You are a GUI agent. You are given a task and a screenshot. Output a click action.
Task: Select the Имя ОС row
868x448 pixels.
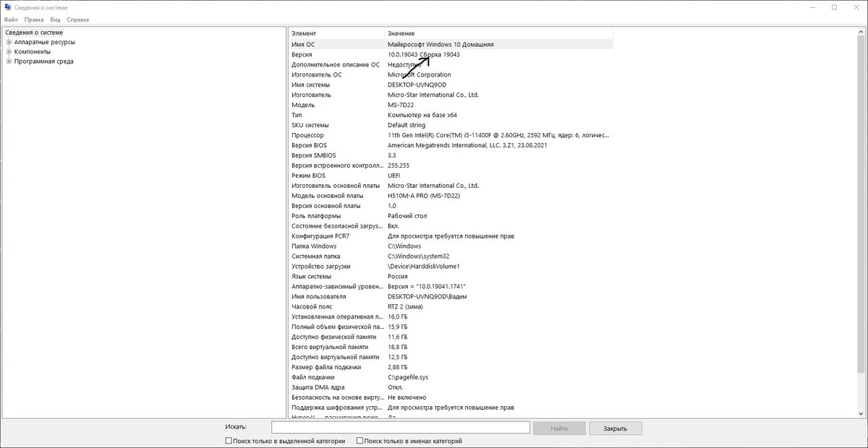pos(451,44)
